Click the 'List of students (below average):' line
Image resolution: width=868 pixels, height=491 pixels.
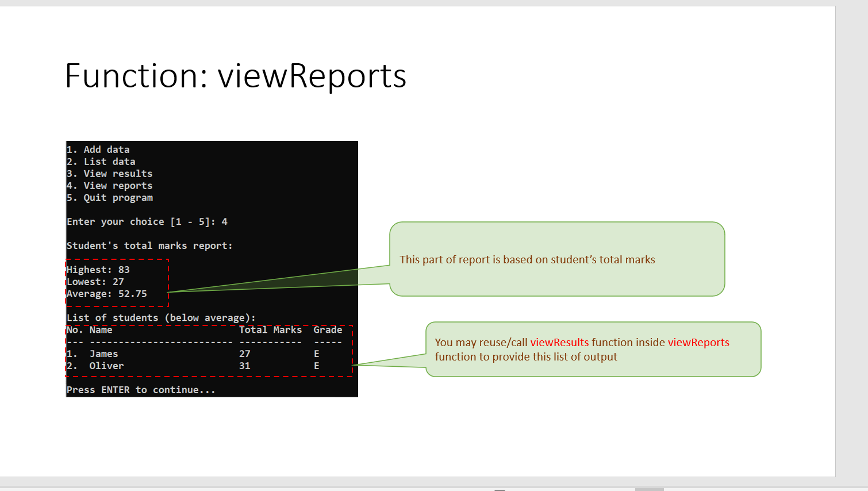click(x=161, y=318)
